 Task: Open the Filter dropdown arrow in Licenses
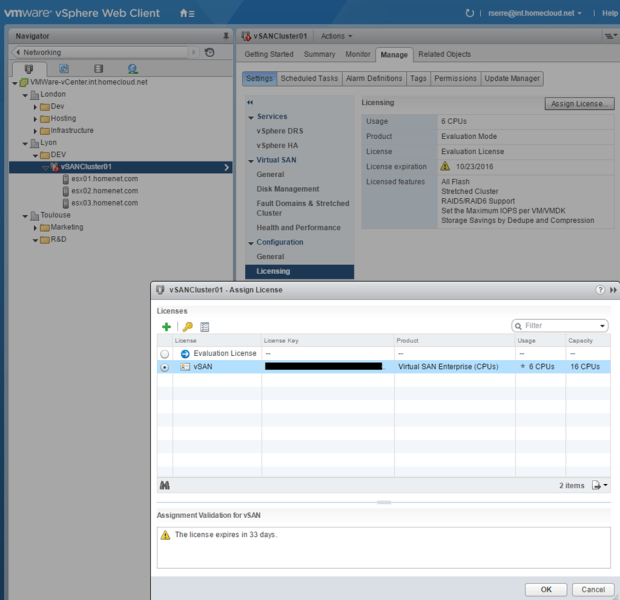(602, 326)
